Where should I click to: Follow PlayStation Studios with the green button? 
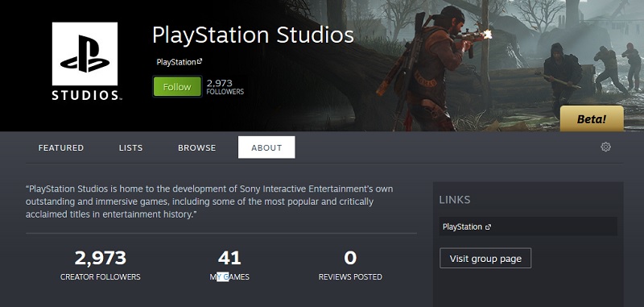coord(177,87)
